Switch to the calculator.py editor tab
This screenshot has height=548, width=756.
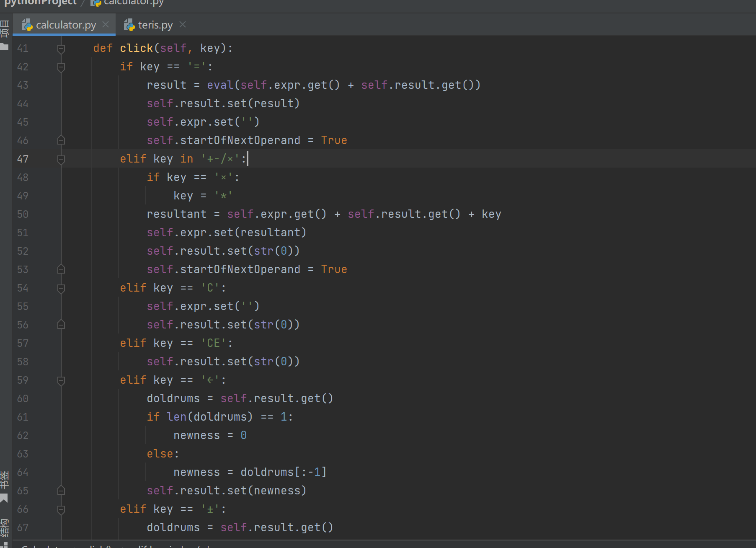pyautogui.click(x=65, y=25)
